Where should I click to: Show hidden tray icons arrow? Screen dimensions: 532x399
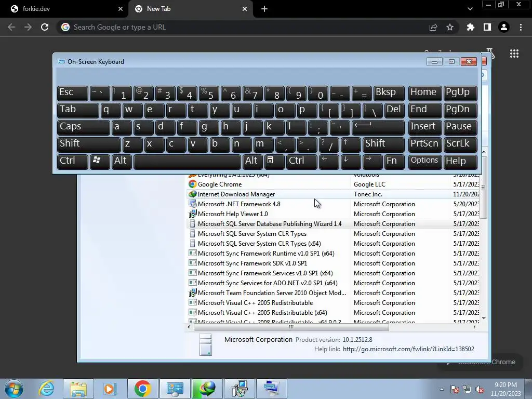442,389
